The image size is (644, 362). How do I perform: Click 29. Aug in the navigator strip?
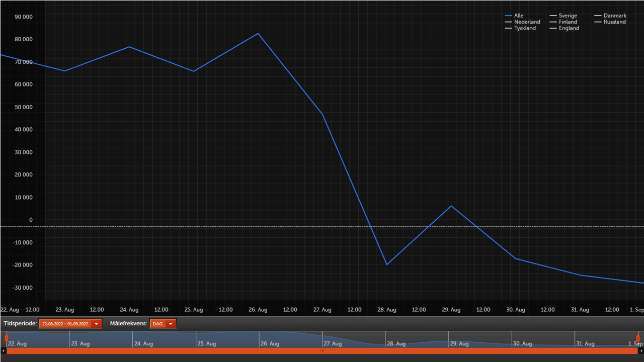click(460, 344)
